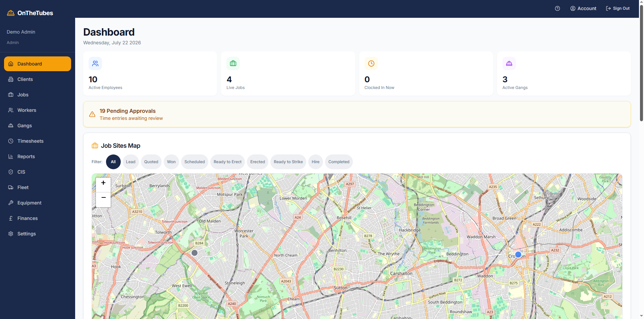
Task: Click the '10' Active Employees value
Action: tap(93, 80)
